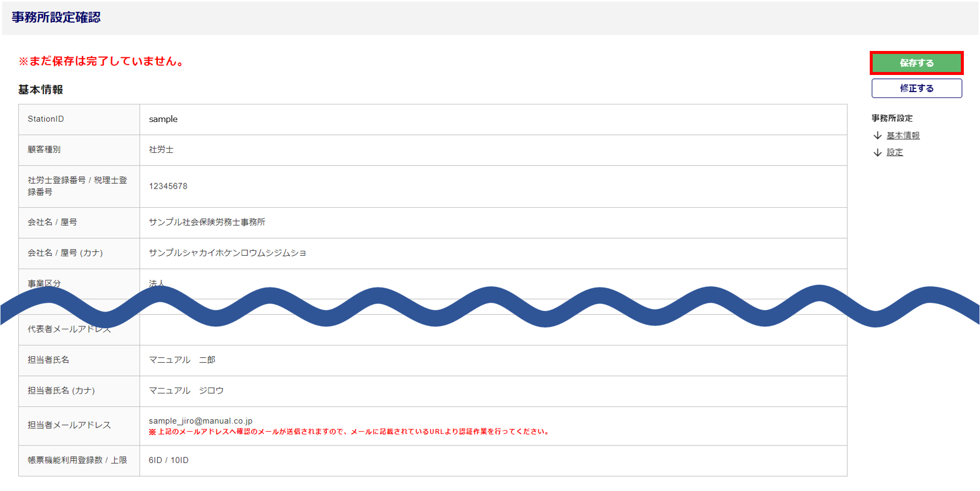The image size is (980, 491).
Task: Click registration number 12345678
Action: point(168,186)
